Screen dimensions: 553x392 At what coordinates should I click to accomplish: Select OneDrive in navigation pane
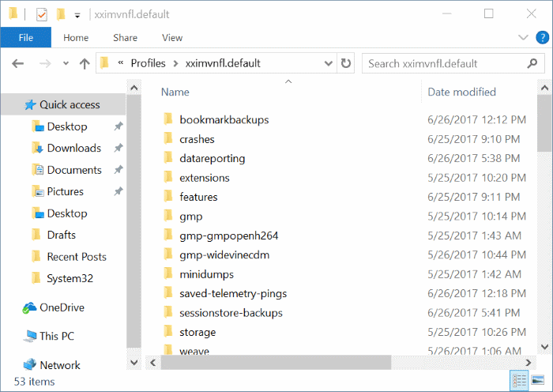click(62, 307)
